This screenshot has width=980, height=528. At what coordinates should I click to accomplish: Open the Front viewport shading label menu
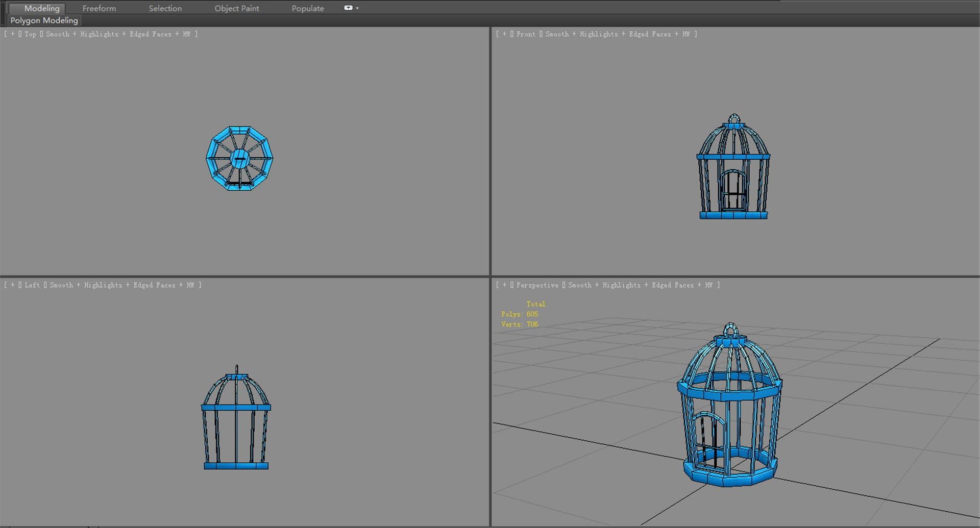click(x=618, y=34)
